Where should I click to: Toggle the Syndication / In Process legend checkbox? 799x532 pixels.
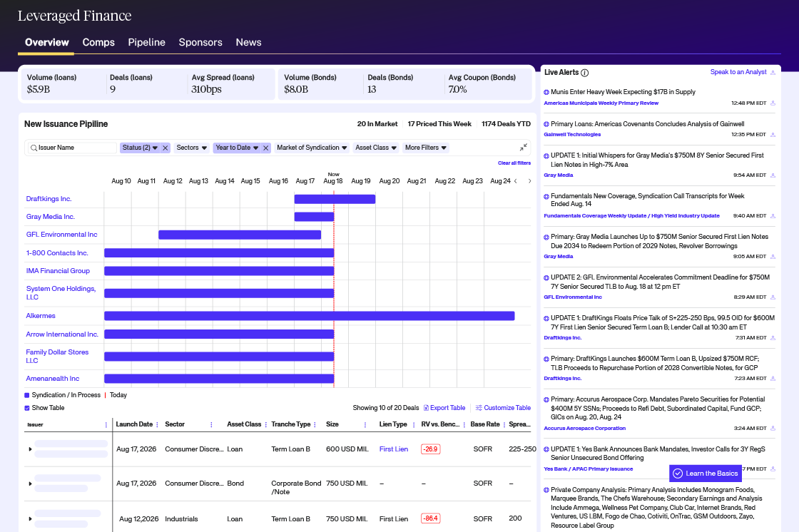[x=27, y=395]
